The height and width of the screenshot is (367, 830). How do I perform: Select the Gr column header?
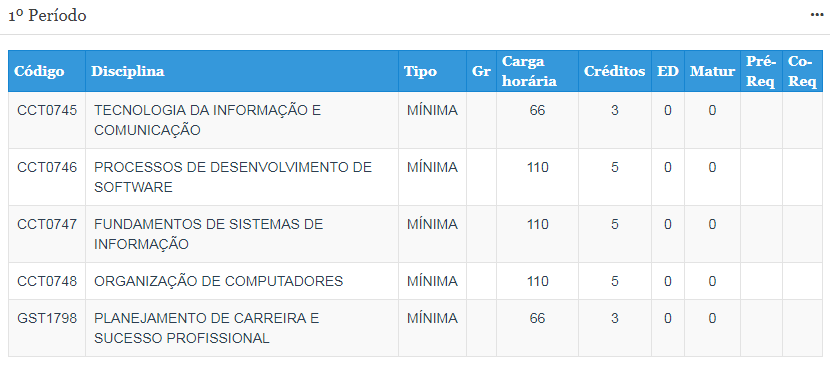[x=481, y=71]
